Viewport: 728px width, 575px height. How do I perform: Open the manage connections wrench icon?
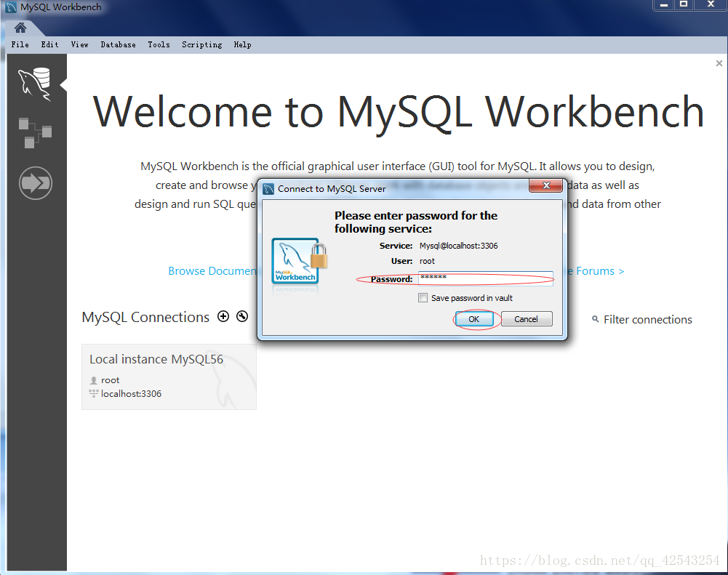coord(242,316)
